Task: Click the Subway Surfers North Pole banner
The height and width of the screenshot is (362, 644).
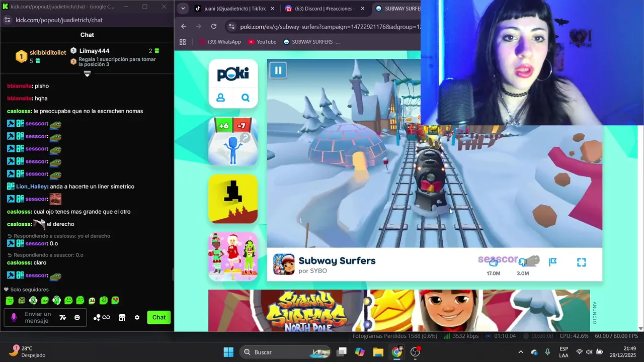Action: click(x=399, y=310)
